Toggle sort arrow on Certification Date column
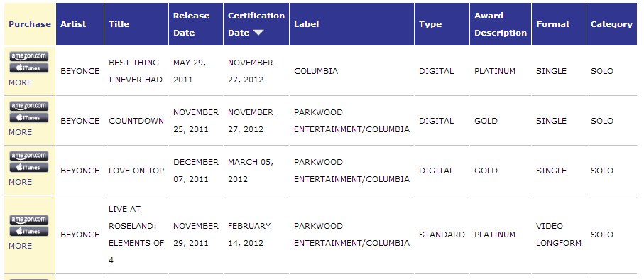Viewport: 644px width, 280px height. (258, 33)
